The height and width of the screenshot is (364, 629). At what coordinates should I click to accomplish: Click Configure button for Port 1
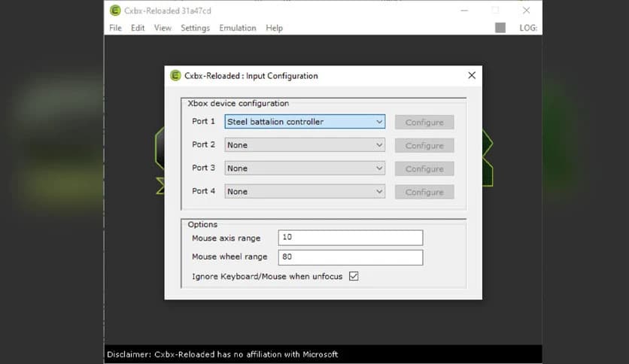click(424, 123)
